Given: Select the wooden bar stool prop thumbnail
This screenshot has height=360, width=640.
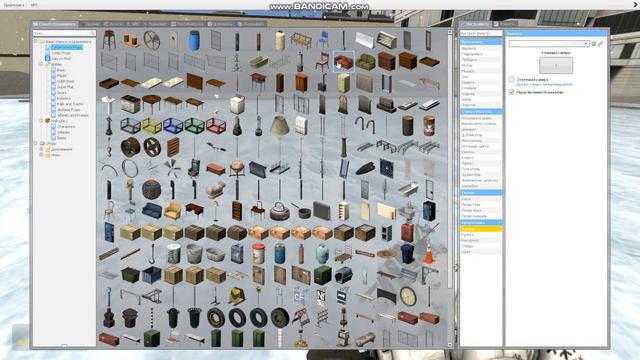Looking at the screenshot, I should point(109,40).
